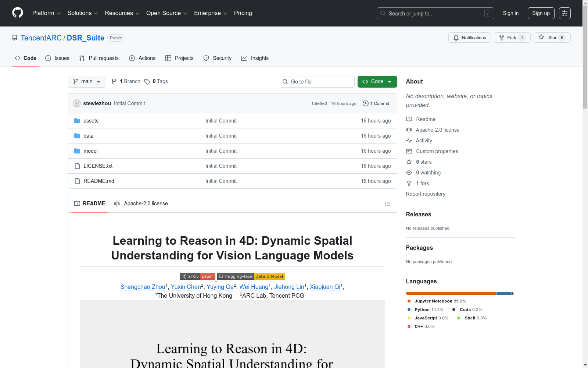Image resolution: width=588 pixels, height=368 pixels.
Task: Click the Custom properties icon
Action: [x=409, y=151]
